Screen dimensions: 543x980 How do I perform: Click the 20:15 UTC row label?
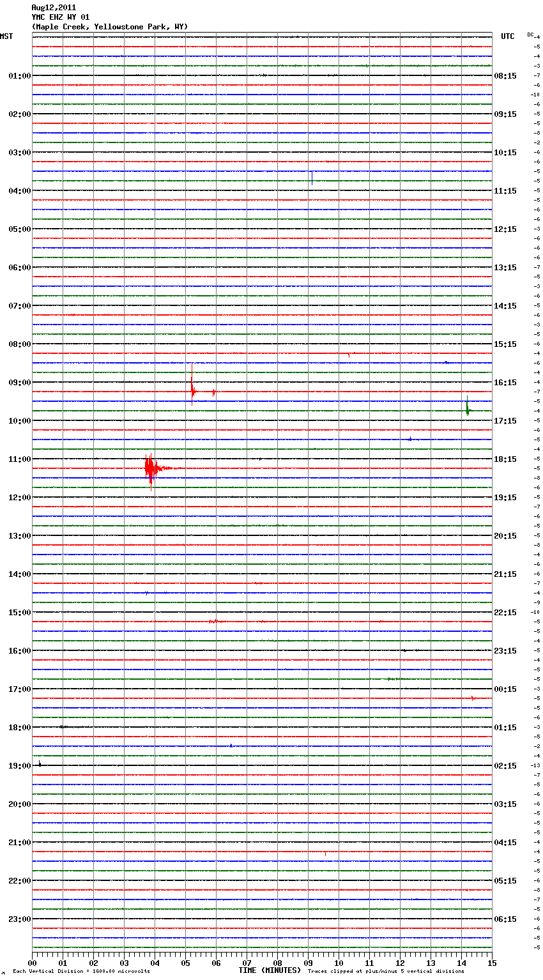[x=505, y=536]
